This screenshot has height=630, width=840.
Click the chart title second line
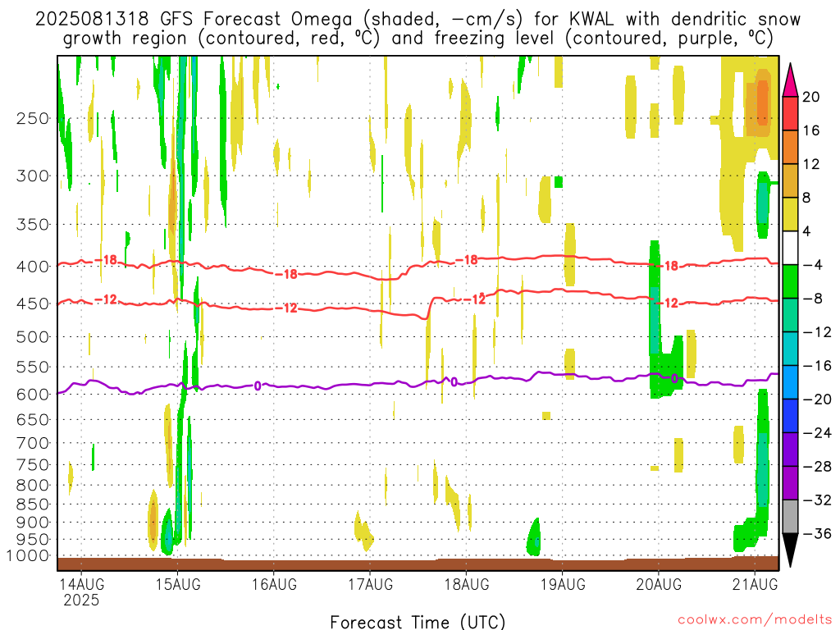click(418, 39)
